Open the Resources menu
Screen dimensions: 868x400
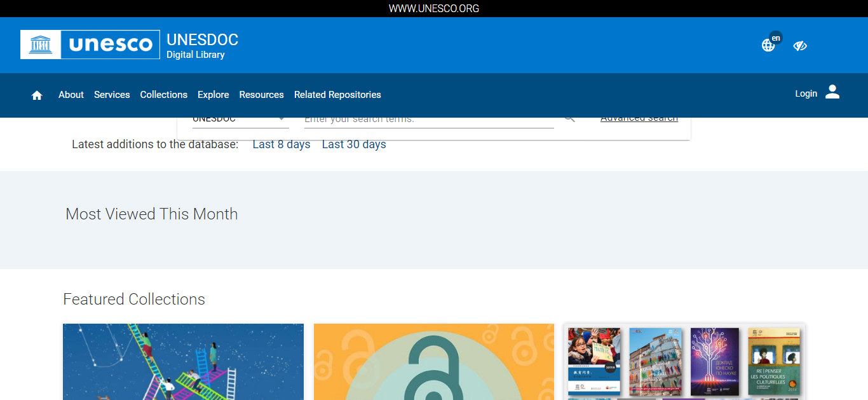click(x=261, y=95)
